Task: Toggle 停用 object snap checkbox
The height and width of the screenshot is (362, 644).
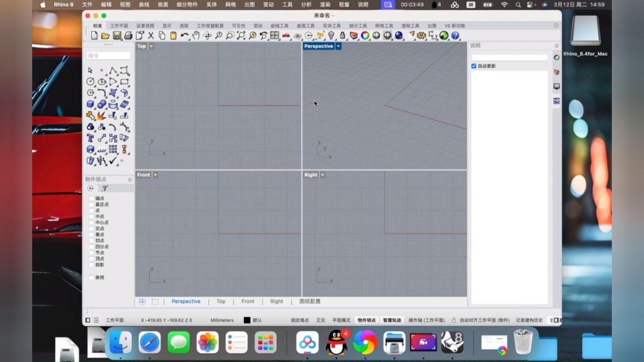Action: tap(92, 278)
